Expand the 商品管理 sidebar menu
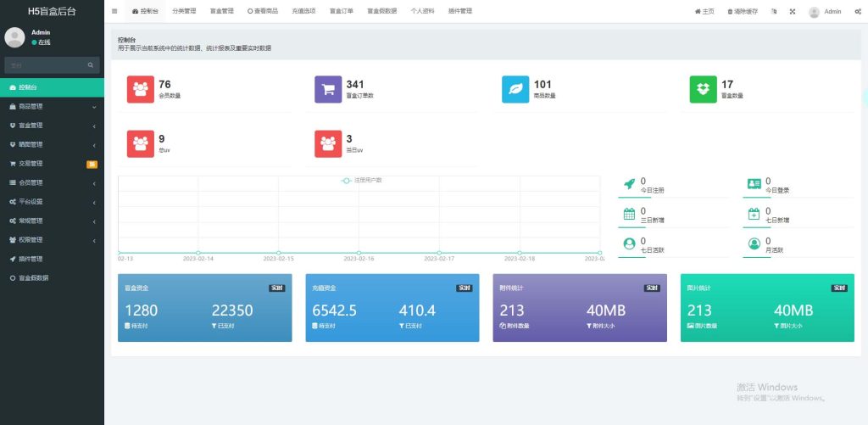868x425 pixels. click(52, 107)
